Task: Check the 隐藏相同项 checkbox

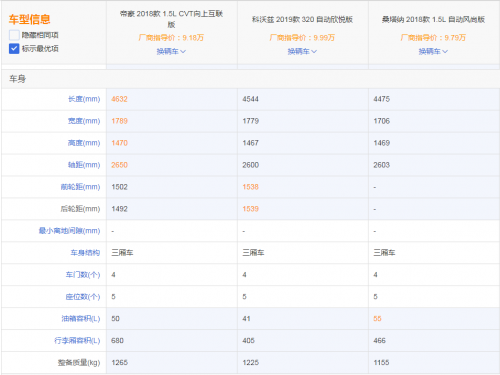Action: pos(14,35)
